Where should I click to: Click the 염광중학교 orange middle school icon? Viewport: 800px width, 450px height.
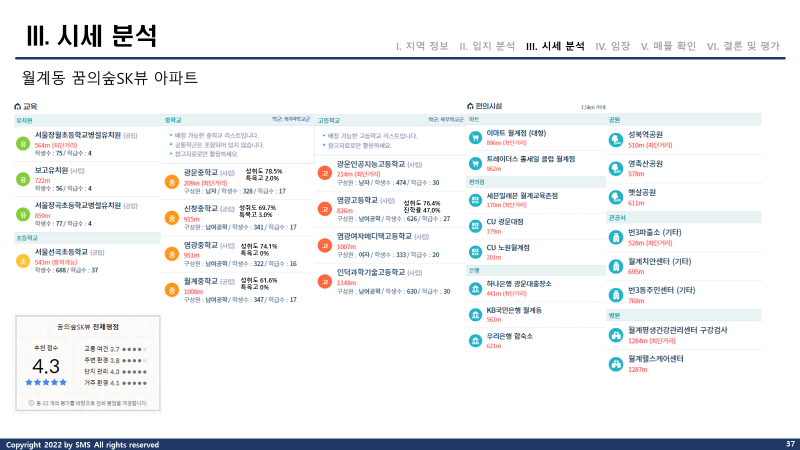172,254
